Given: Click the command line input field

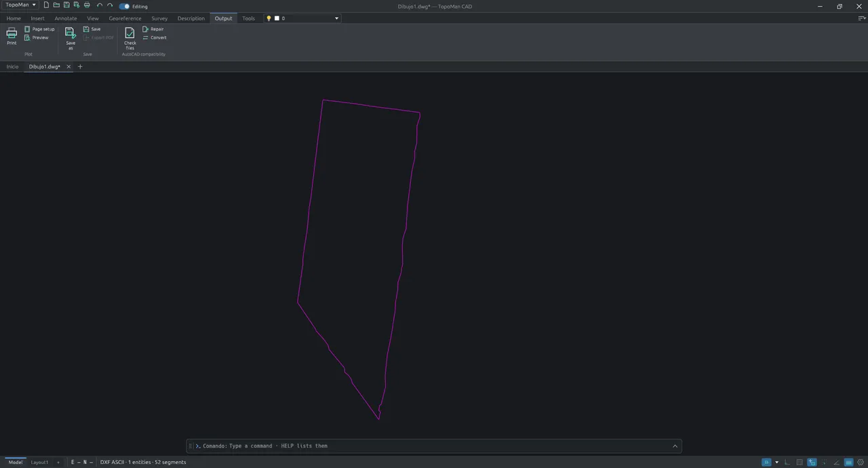Looking at the screenshot, I should [434, 446].
